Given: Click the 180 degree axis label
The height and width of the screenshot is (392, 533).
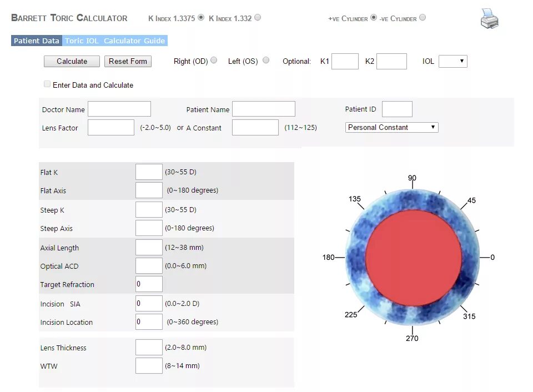Looking at the screenshot, I should 328,258.
